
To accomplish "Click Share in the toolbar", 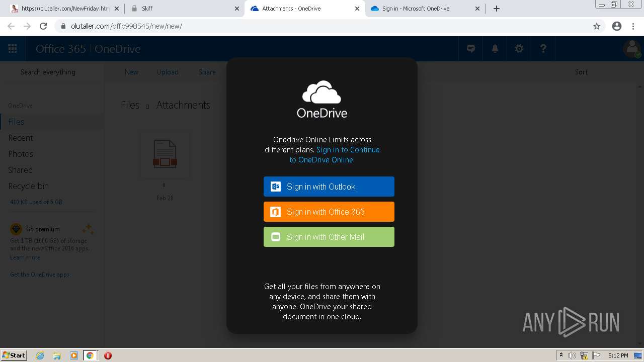I will pyautogui.click(x=207, y=72).
